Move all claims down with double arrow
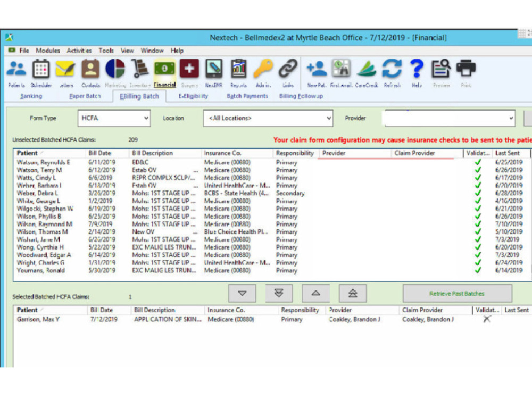Image resolution: width=532 pixels, height=399 pixels. pos(279,293)
